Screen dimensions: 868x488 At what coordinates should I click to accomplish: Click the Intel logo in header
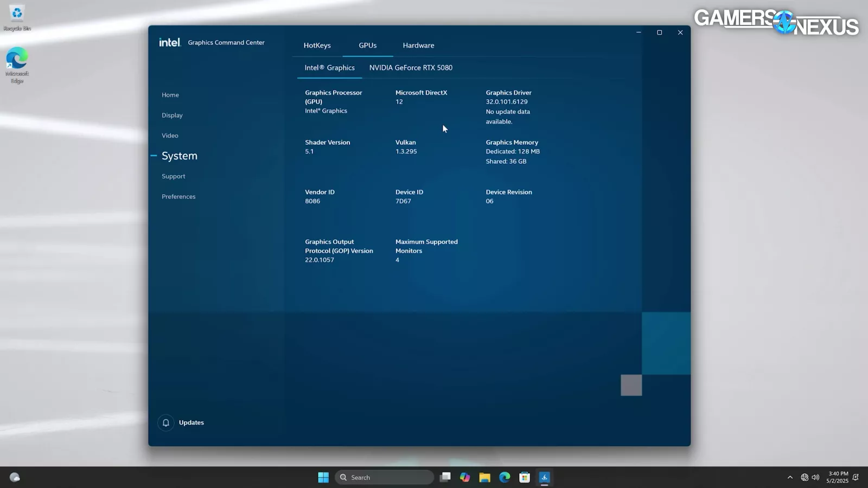tap(169, 42)
